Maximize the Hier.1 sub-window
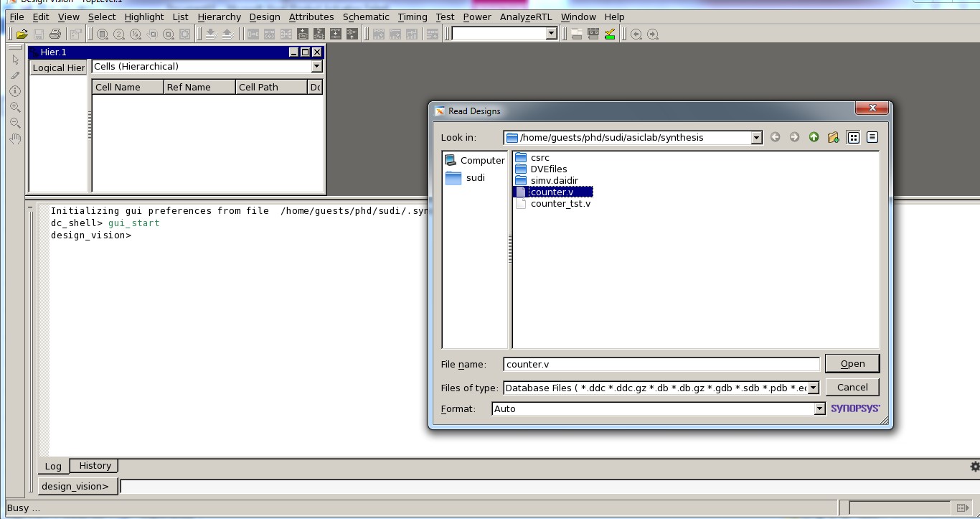The image size is (980, 519). pos(305,52)
